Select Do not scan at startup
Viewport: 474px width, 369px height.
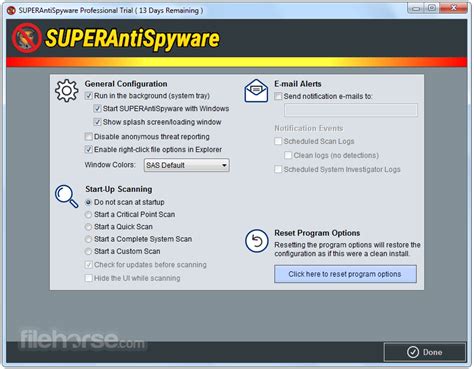[x=88, y=202]
